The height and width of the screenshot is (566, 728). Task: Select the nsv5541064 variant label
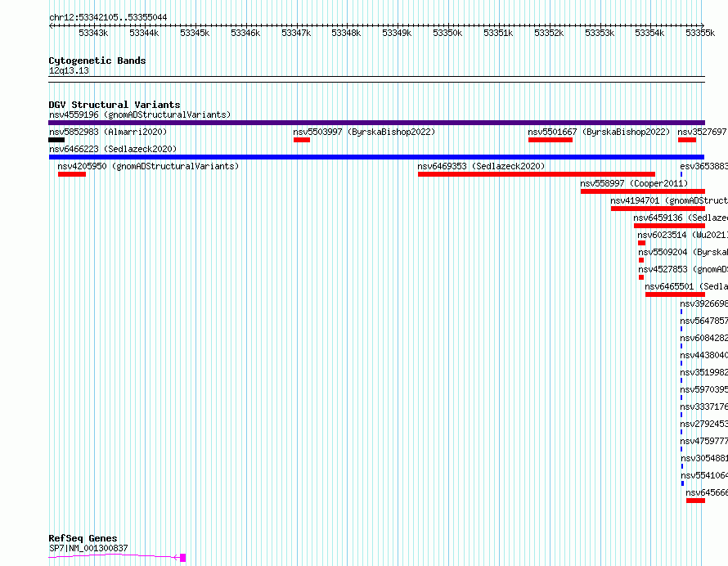[704, 475]
